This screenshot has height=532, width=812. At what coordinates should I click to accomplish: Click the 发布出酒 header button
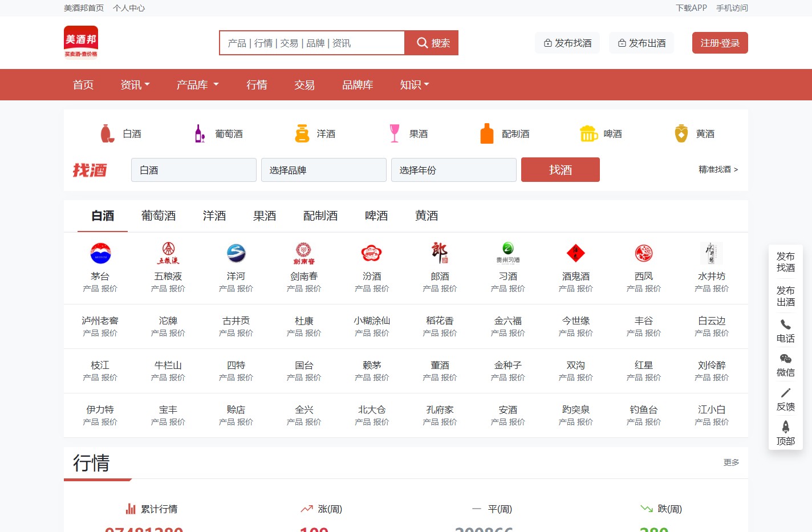coord(642,43)
